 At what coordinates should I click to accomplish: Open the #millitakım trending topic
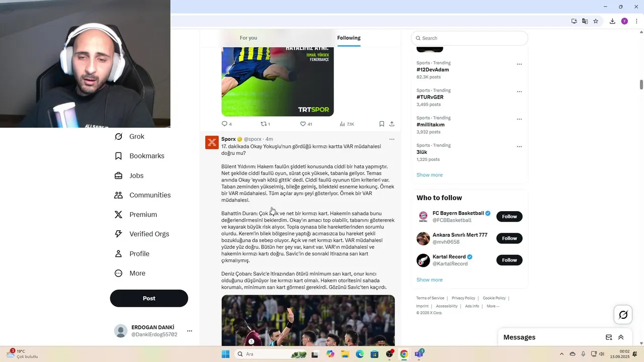pos(431,125)
